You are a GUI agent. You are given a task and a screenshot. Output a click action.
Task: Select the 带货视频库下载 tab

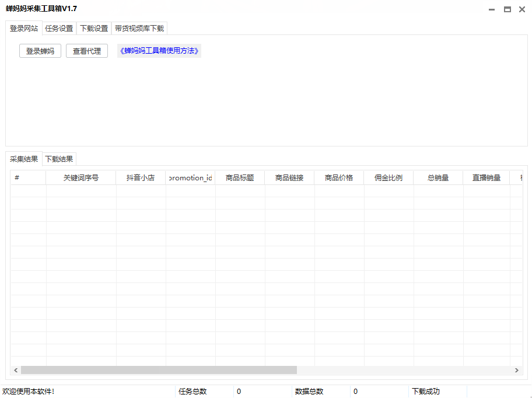[x=139, y=28]
